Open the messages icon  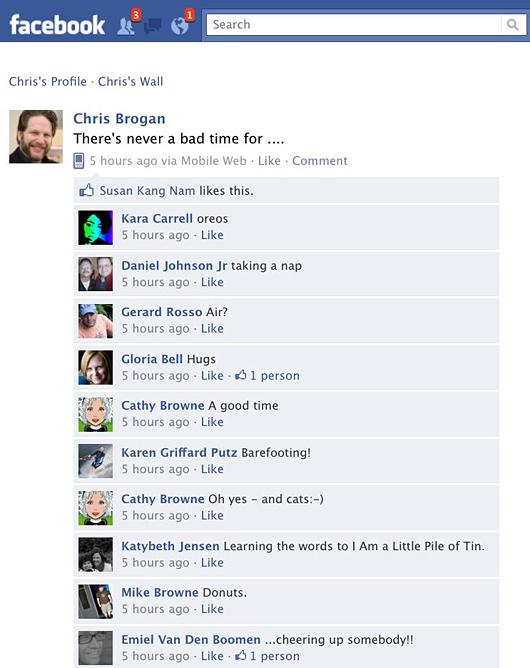(x=153, y=26)
